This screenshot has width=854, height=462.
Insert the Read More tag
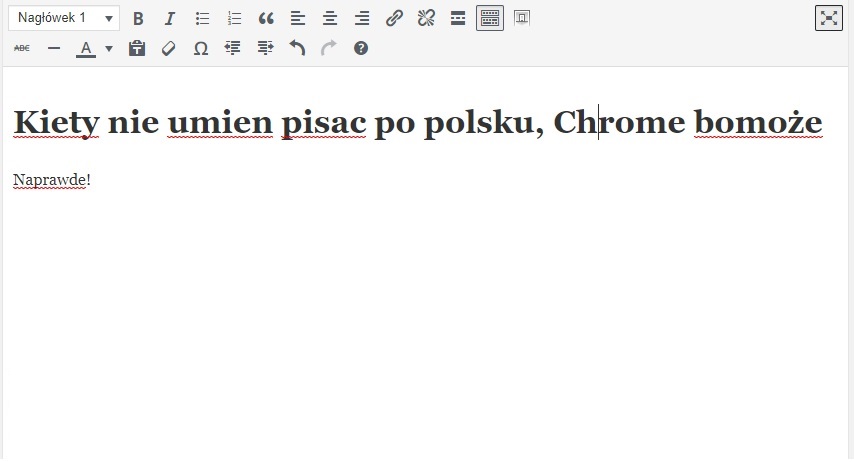(x=458, y=18)
